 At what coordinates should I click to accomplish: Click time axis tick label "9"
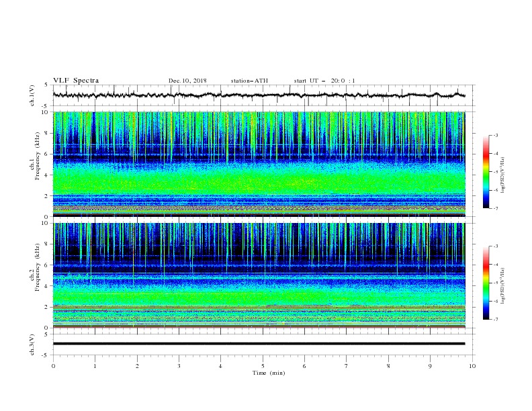(x=430, y=366)
